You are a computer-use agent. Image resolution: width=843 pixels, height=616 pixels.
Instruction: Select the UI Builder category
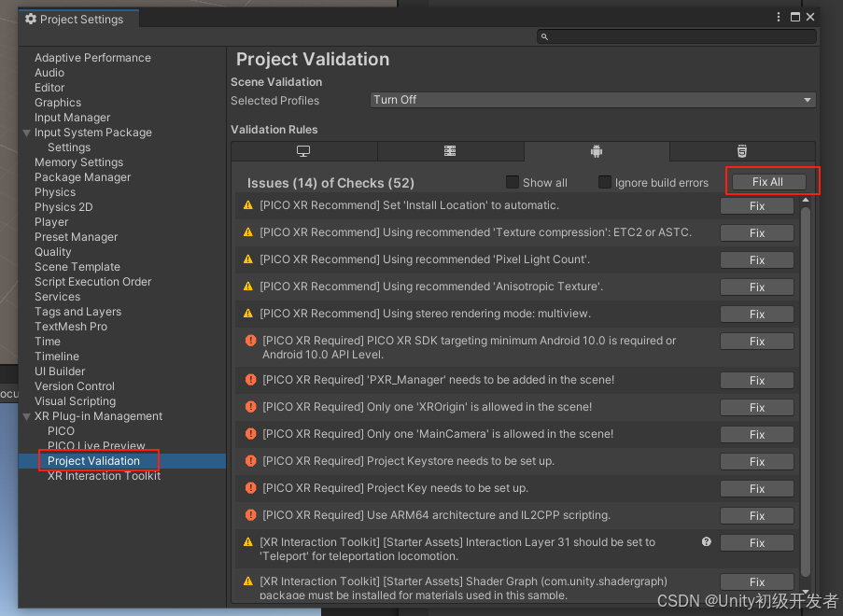click(60, 371)
